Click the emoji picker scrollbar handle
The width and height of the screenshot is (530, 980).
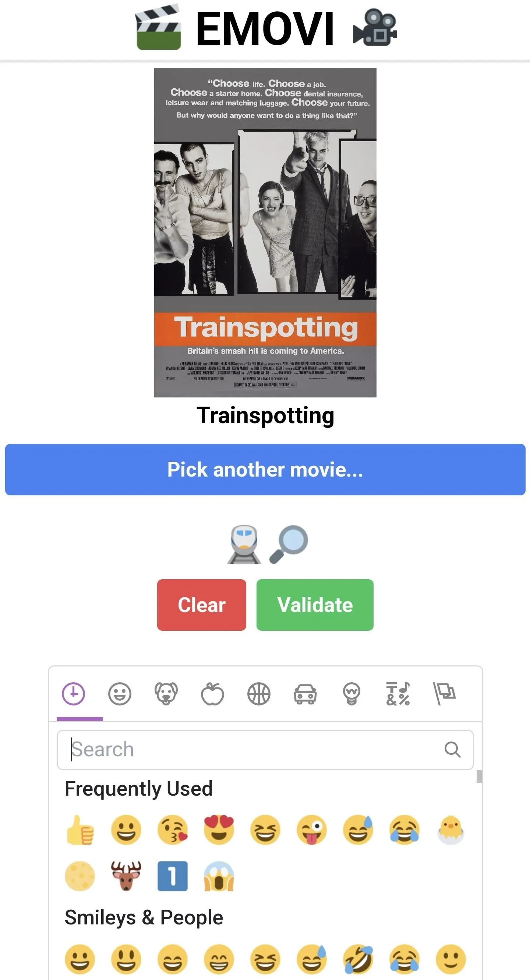(479, 776)
